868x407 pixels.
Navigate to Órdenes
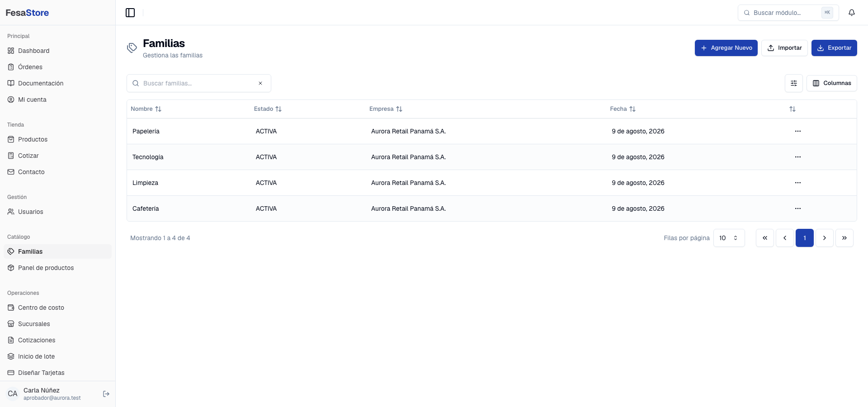click(x=57, y=67)
